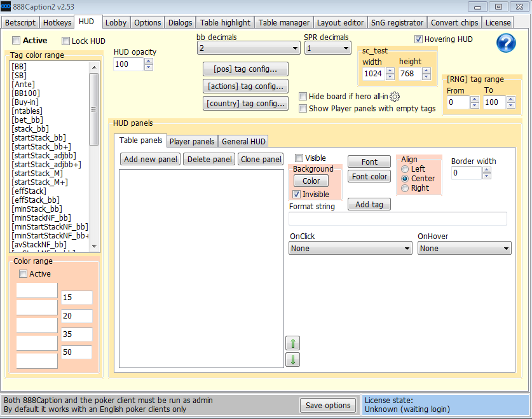Click the [pos] tag config button

[x=245, y=69]
